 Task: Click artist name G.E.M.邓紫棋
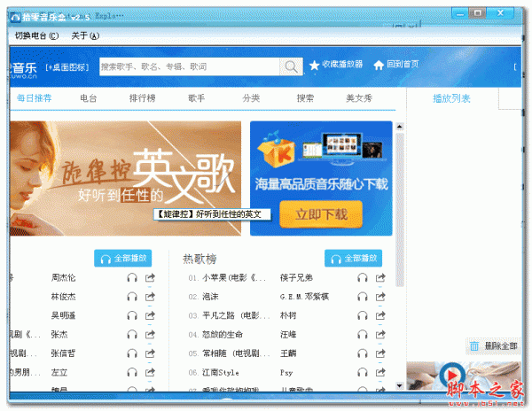pos(304,297)
